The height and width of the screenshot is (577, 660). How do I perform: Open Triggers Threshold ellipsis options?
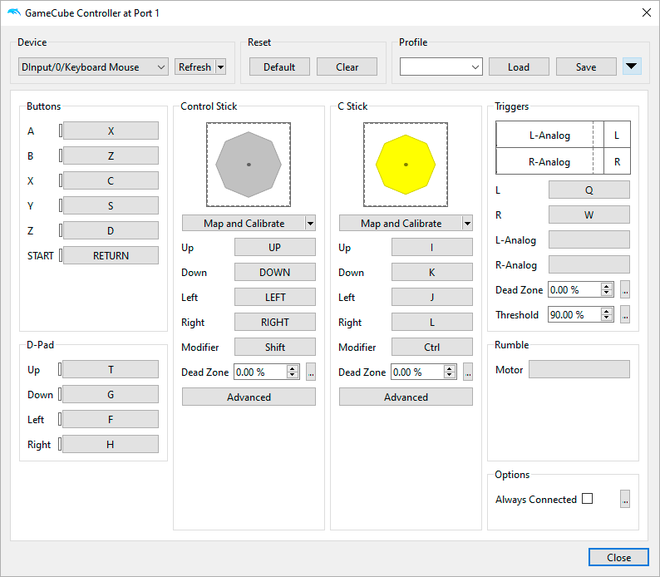[625, 315]
